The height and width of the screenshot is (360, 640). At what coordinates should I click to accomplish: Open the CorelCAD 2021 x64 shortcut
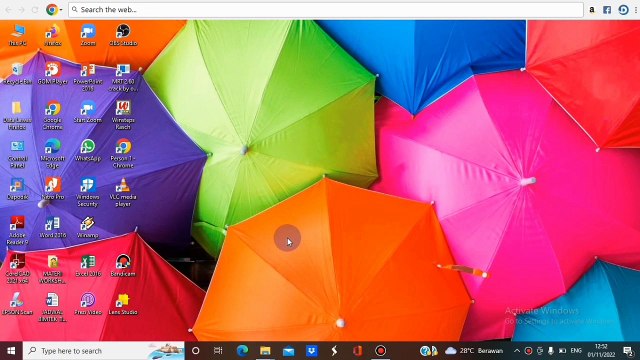18,269
